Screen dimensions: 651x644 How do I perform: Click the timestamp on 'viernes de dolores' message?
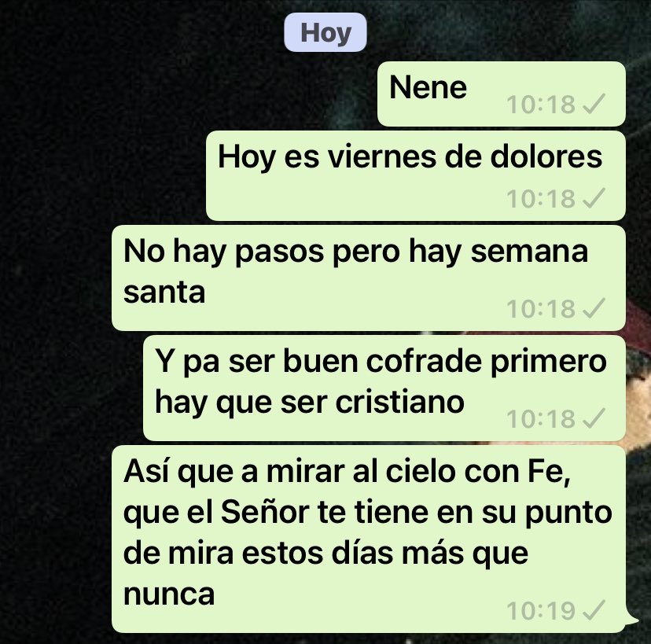(541, 198)
